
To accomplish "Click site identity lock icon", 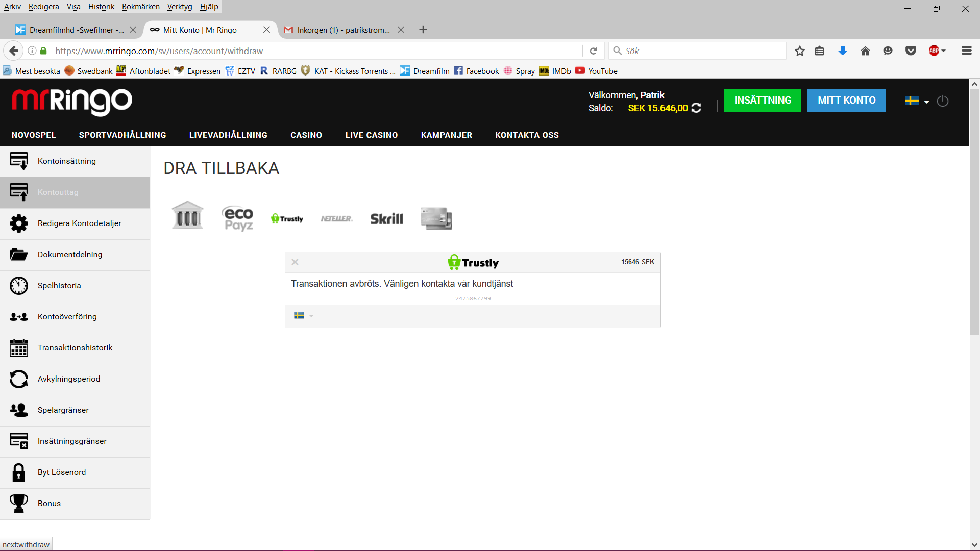I will click(x=43, y=51).
